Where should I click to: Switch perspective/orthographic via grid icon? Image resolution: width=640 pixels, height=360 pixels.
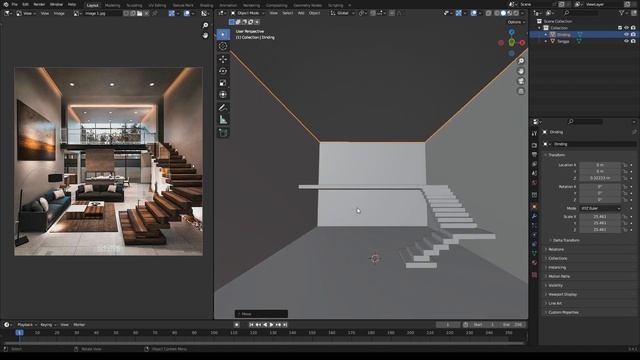coord(521,91)
